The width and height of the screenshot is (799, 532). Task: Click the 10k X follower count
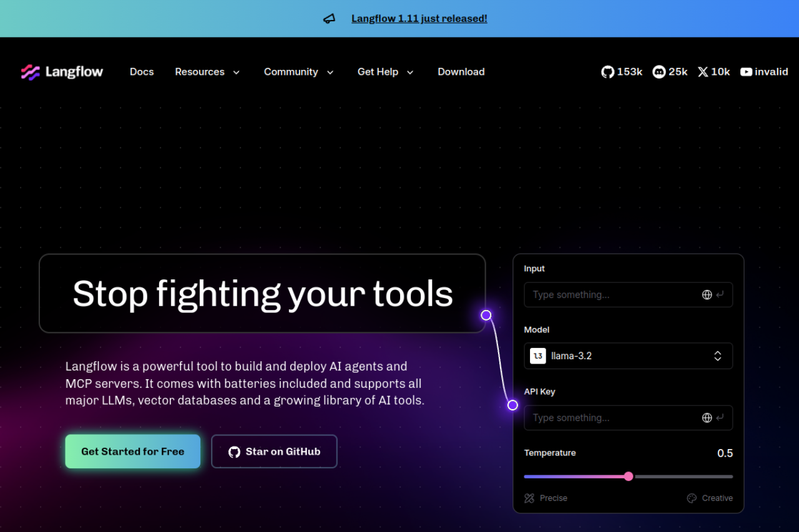click(720, 72)
